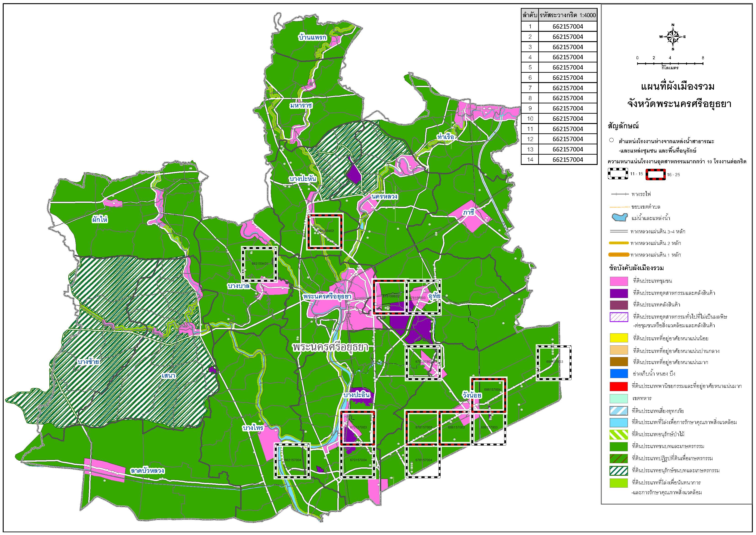756x535 pixels.
Task: Click the บางปะหัน district label on map
Action: coord(303,179)
